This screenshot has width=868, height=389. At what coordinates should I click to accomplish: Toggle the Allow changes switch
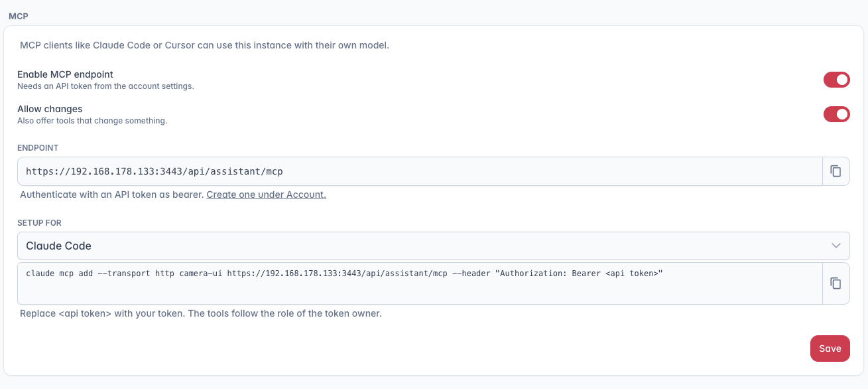click(837, 114)
